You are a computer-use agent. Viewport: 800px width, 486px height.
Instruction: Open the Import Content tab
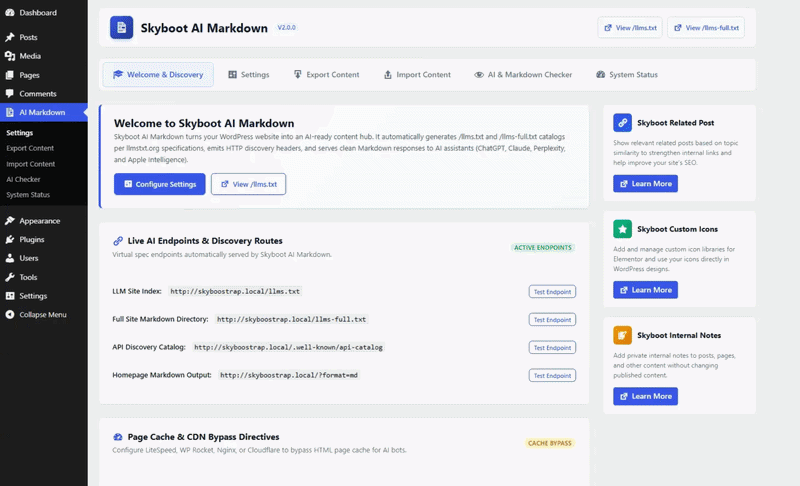point(417,74)
